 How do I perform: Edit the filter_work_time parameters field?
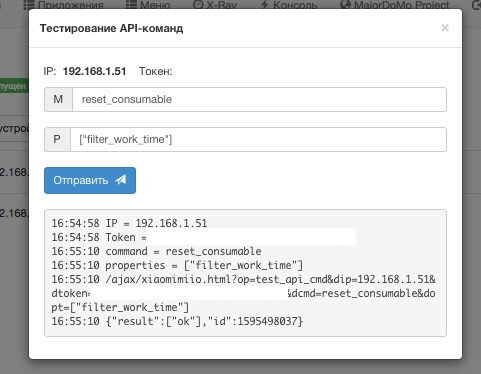tap(258, 139)
